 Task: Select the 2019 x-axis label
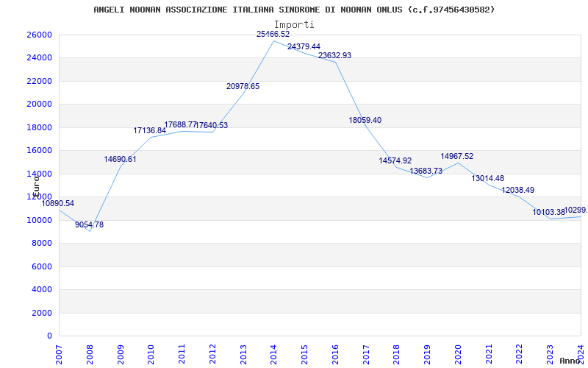click(x=428, y=355)
